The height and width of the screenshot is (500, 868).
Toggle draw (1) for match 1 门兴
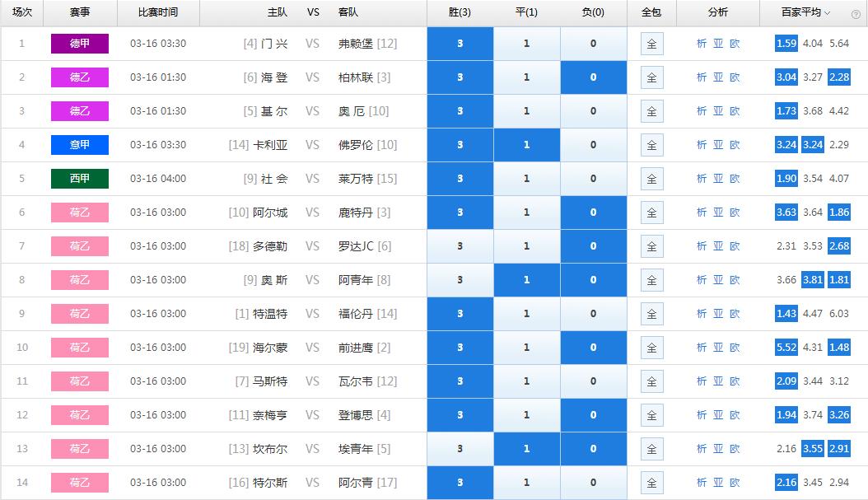click(x=526, y=44)
